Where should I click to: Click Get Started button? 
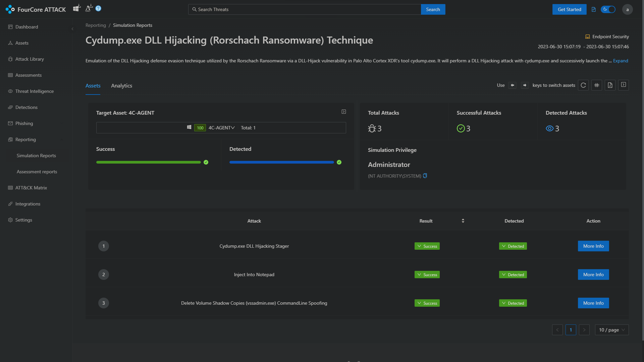(x=569, y=9)
